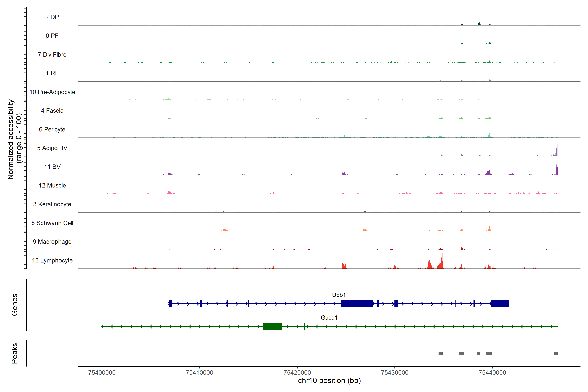The height and width of the screenshot is (392, 588).
Task: Click the Gucd1 gene label
Action: click(x=329, y=318)
